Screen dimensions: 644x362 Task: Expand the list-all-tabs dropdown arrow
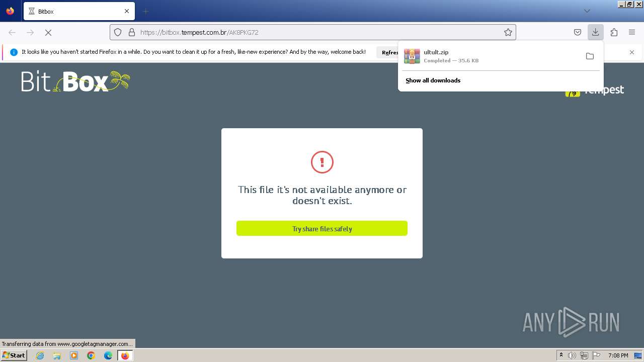587,11
